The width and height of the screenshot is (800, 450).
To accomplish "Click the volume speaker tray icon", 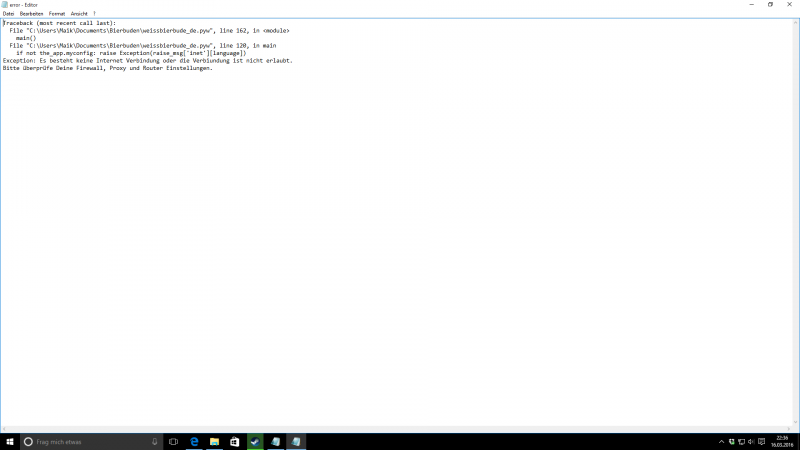I will point(754,441).
